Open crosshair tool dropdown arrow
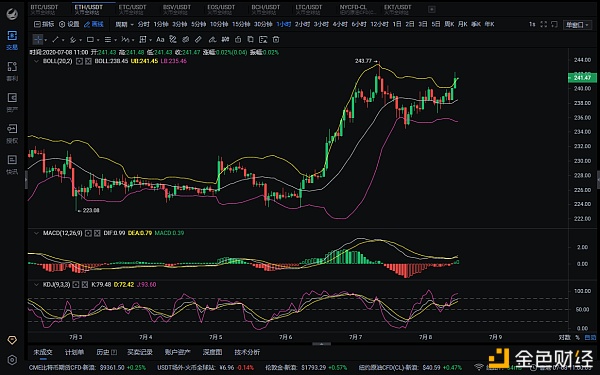The image size is (600, 375). pyautogui.click(x=46, y=40)
